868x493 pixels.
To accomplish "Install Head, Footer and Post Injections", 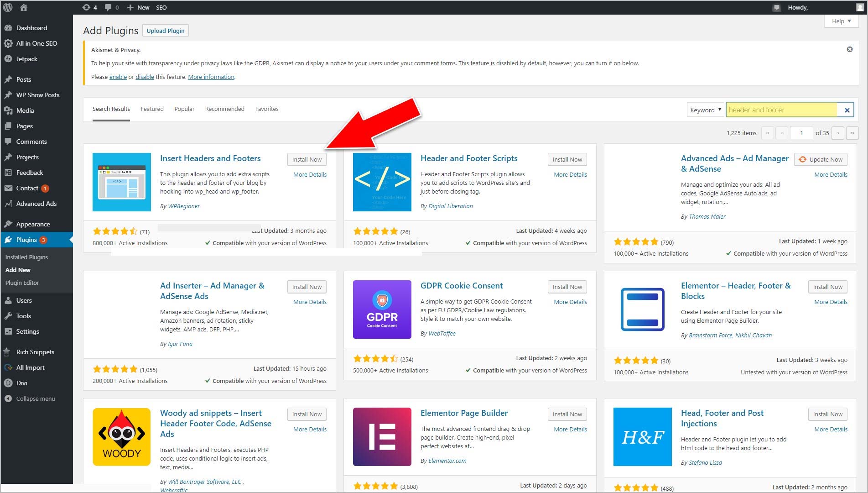I will [828, 414].
